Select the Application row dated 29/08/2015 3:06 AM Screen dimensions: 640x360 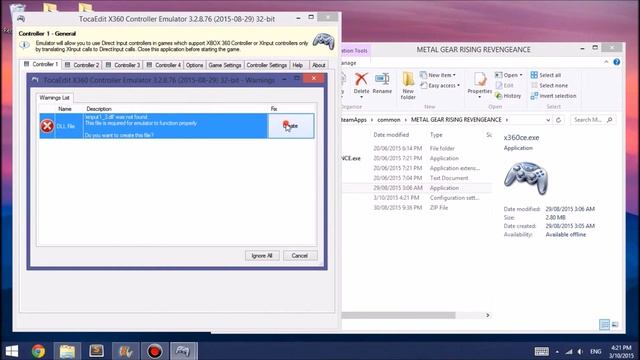coord(416,188)
